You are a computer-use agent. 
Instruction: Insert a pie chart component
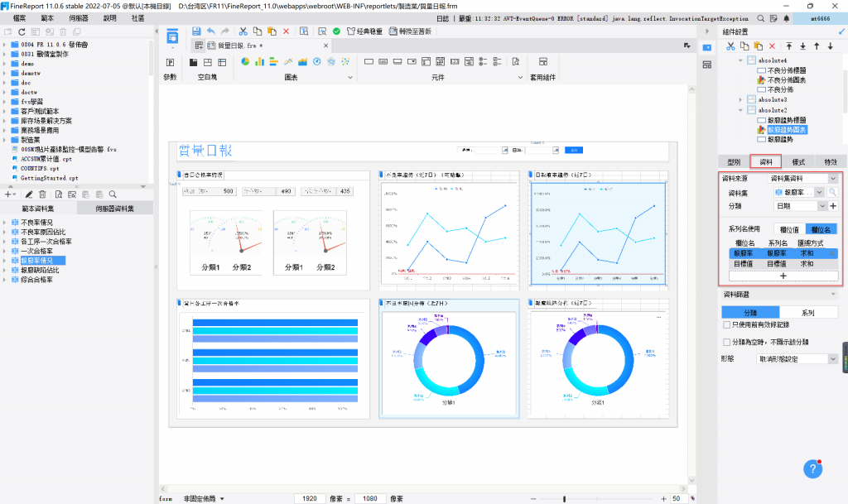[x=245, y=61]
